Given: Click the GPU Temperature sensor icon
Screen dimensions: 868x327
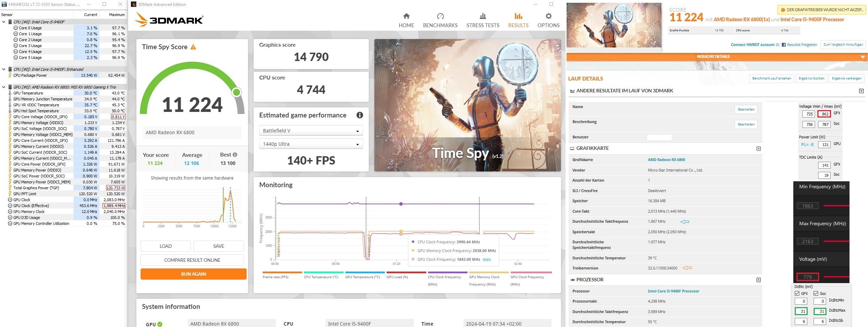Looking at the screenshot, I should [10, 93].
